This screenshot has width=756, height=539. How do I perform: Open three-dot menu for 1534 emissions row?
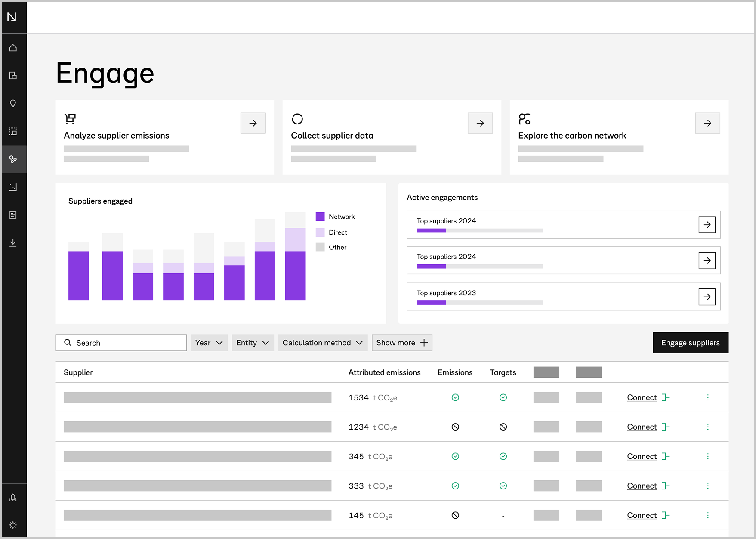pyautogui.click(x=707, y=397)
